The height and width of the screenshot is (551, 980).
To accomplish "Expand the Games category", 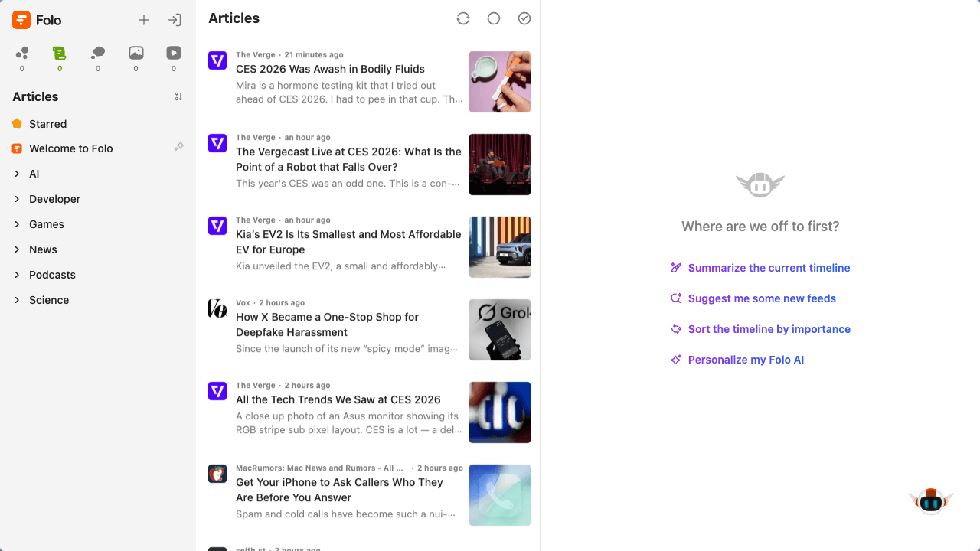I will tap(17, 224).
